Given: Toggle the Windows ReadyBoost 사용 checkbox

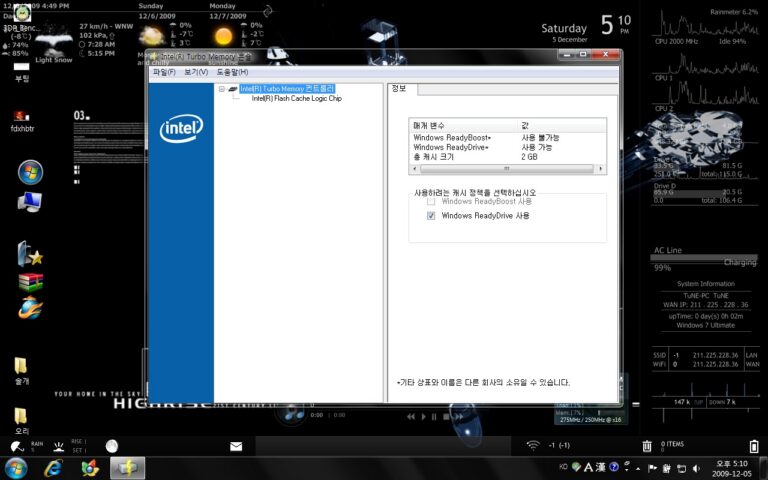Looking at the screenshot, I should [431, 201].
